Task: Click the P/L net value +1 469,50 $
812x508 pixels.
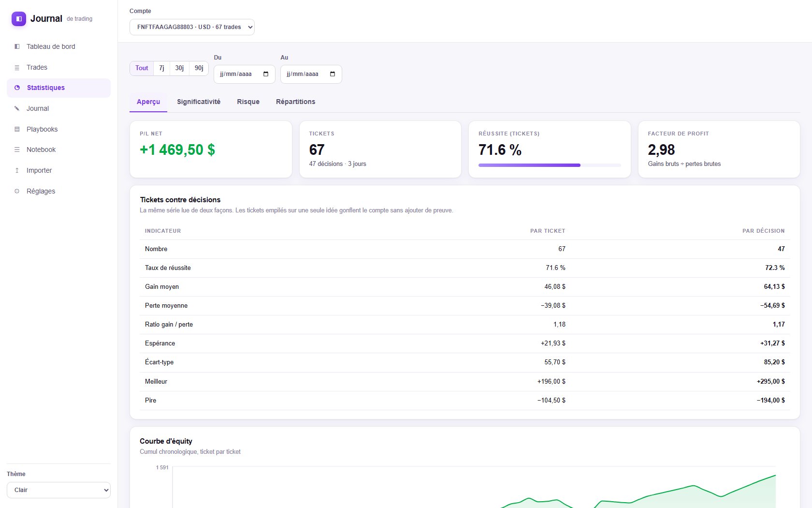Action: click(177, 150)
